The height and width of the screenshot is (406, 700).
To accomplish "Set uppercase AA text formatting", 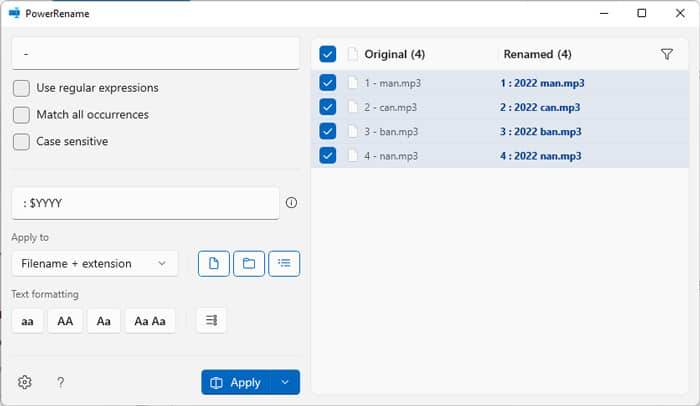I will [65, 321].
